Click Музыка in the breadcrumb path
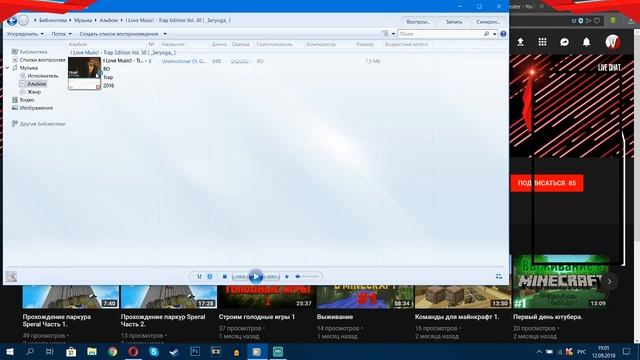This screenshot has height=360, width=640. coord(83,20)
